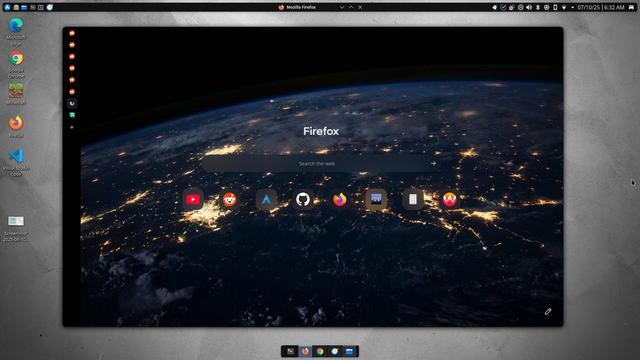Viewport: 640px width, 360px height.
Task: Switch to the green icon vertical tab
Action: click(72, 115)
